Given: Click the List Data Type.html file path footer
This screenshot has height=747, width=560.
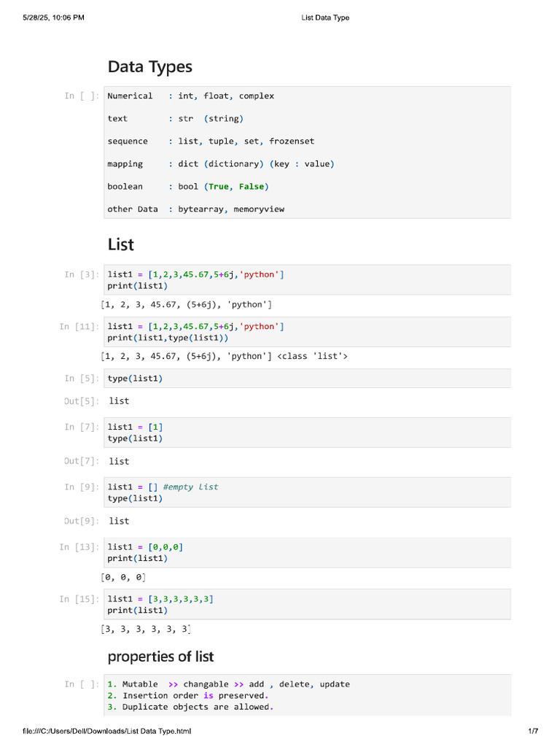Looking at the screenshot, I should click(106, 731).
